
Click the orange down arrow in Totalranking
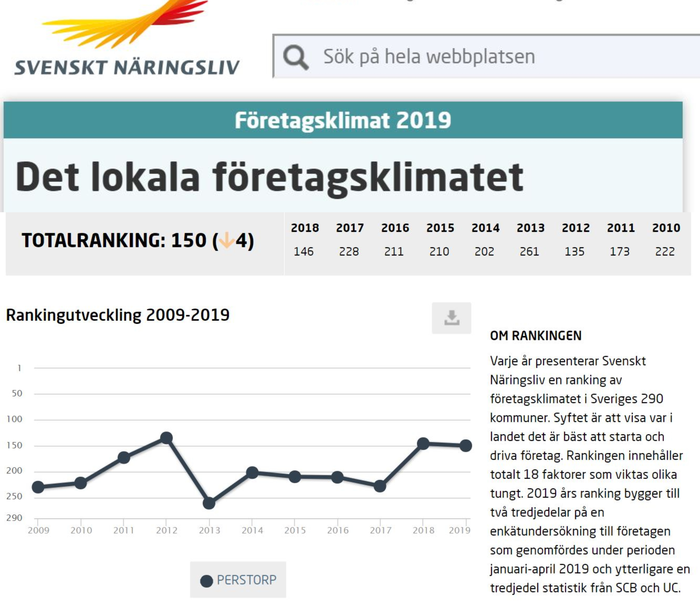click(227, 240)
